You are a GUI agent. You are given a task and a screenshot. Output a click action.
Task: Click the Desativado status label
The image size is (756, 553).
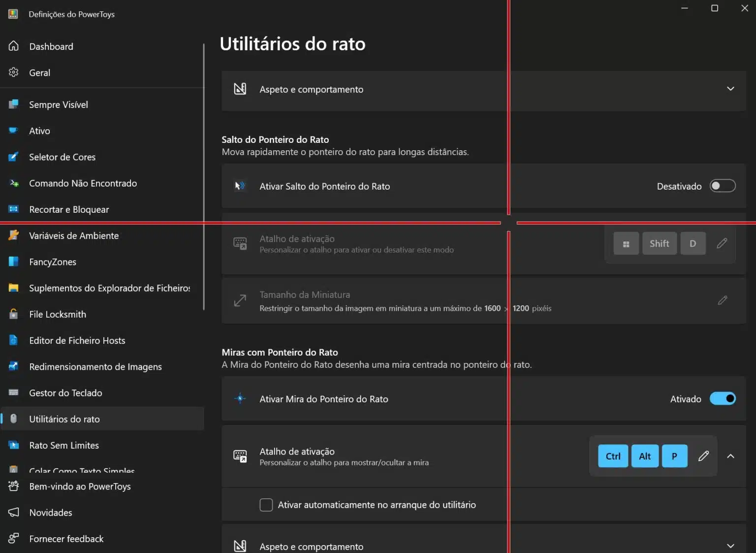(679, 186)
